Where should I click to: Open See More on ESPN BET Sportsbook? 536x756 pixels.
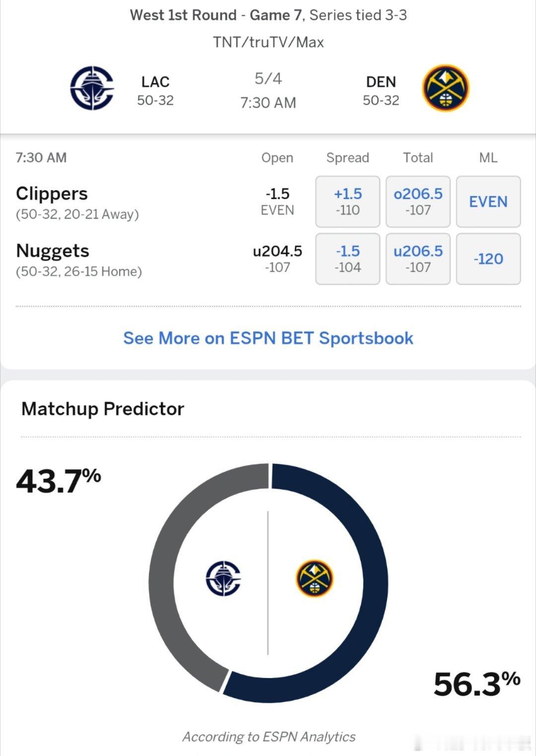point(268,338)
